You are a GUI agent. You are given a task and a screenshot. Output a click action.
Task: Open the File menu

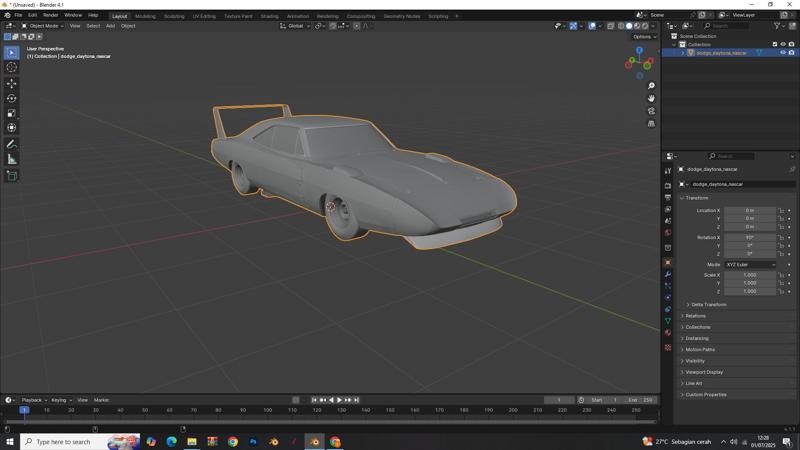[18, 15]
